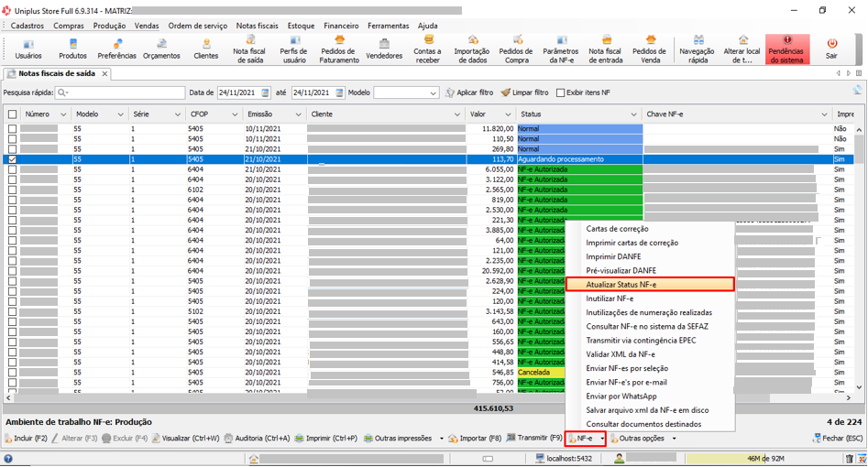
Task: Open the Usuários toolbar icon
Action: pos(28,49)
